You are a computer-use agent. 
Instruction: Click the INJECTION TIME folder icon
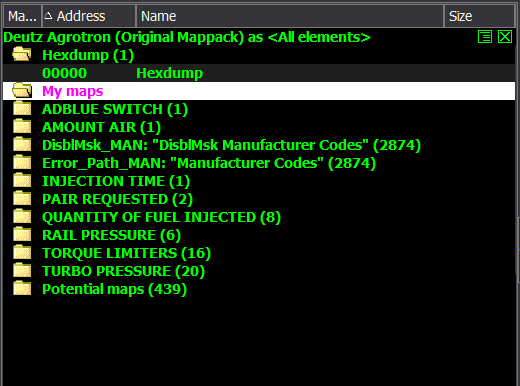pyautogui.click(x=22, y=181)
